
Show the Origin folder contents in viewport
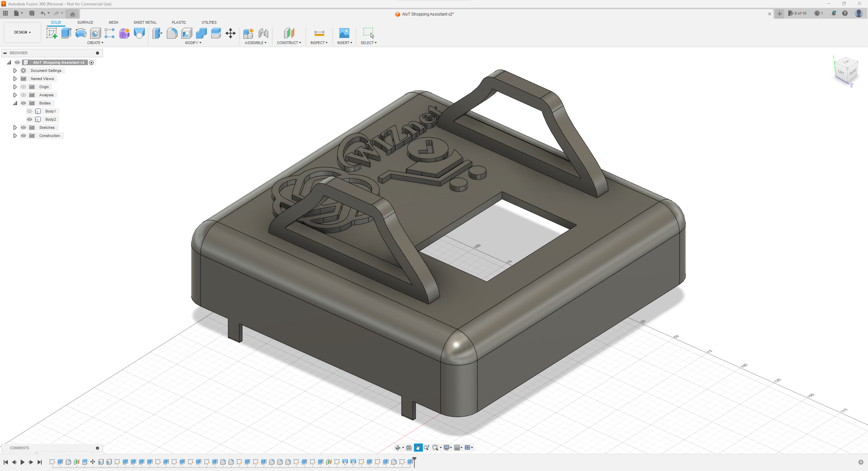(x=23, y=86)
